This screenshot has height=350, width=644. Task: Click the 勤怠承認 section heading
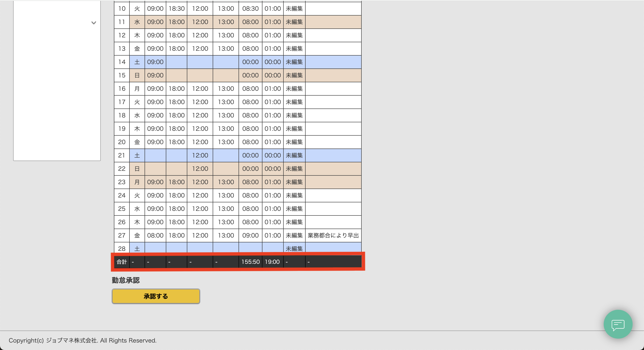126,280
